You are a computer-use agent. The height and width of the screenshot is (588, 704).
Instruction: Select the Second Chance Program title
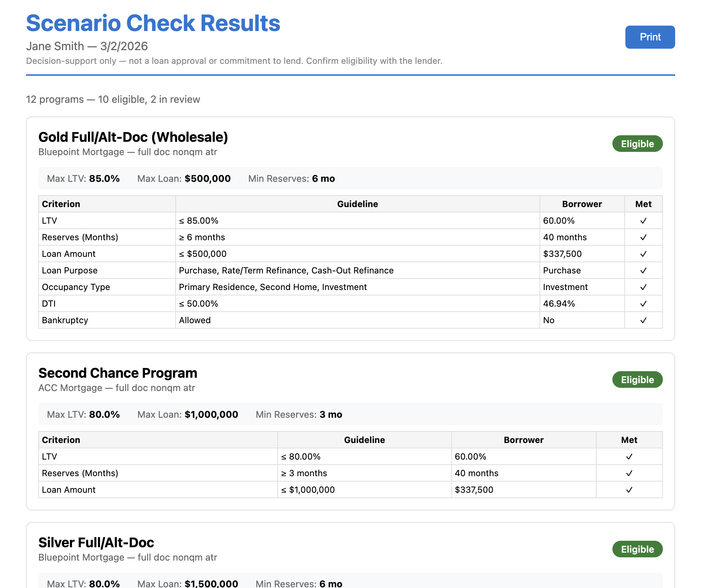point(118,373)
